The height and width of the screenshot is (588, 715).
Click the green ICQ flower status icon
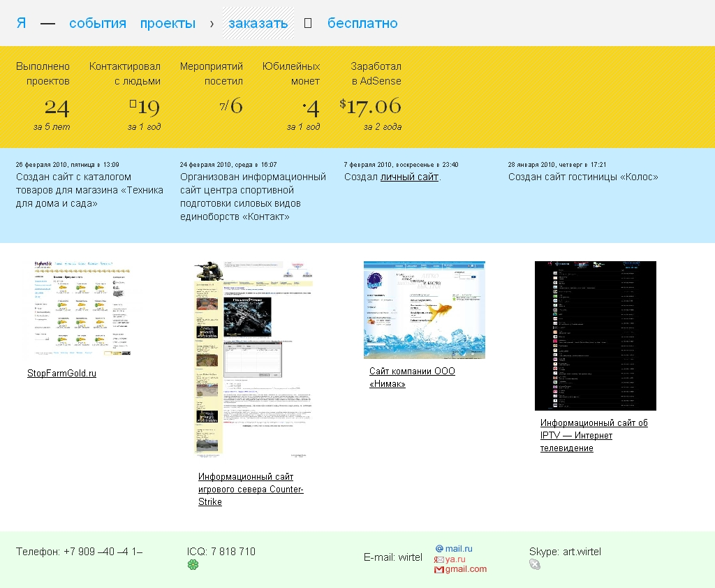193,565
